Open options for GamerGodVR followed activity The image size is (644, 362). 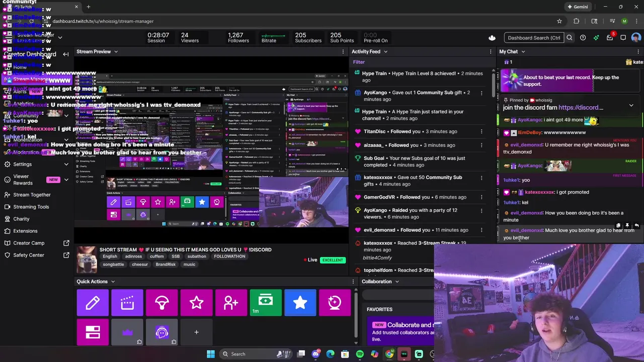(481, 197)
